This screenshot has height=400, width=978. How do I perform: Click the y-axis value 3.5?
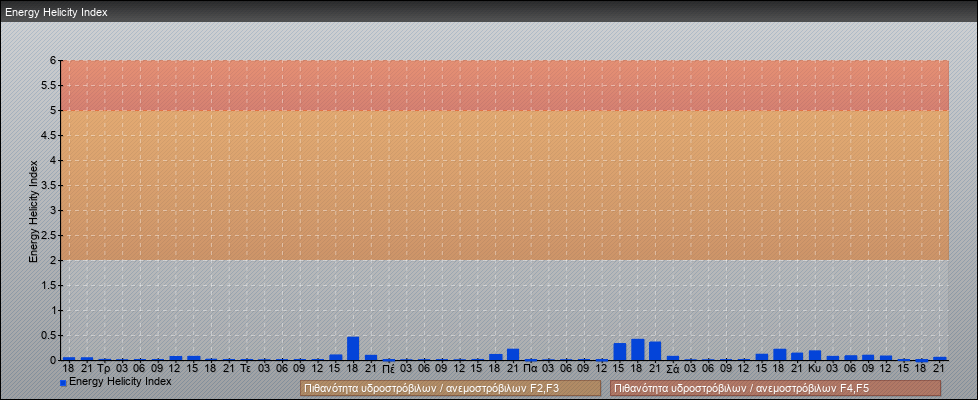pyautogui.click(x=49, y=185)
